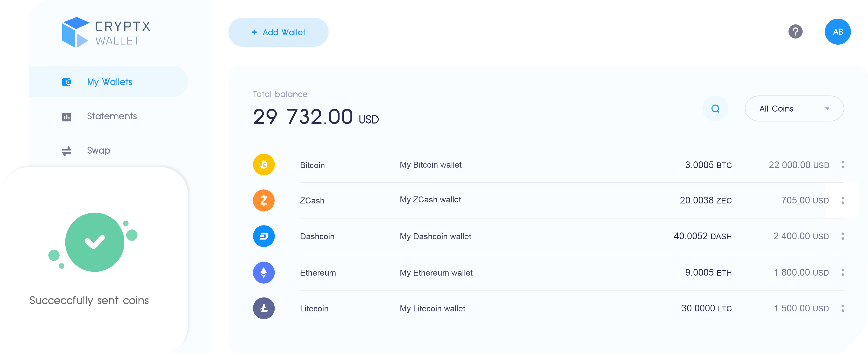
Task: Open Litecoin wallet three-dot options menu
Action: click(x=843, y=308)
